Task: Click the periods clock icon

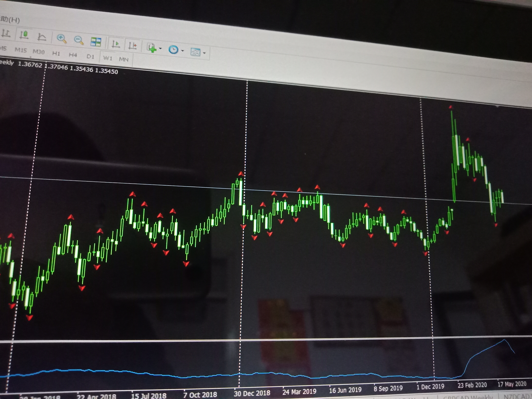Action: click(x=173, y=50)
